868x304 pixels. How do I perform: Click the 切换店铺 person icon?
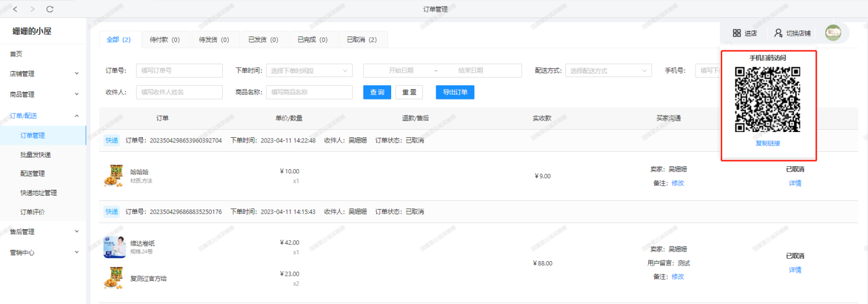[x=778, y=33]
